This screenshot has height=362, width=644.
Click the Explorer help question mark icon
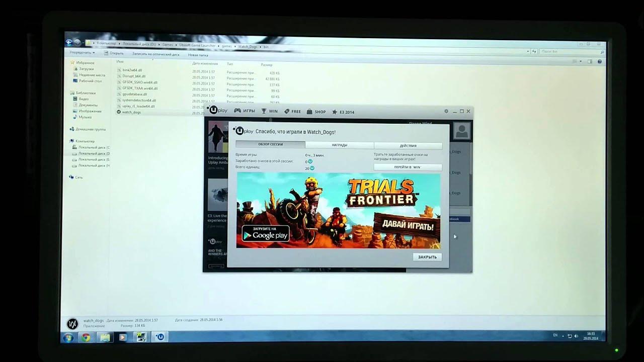click(x=600, y=61)
